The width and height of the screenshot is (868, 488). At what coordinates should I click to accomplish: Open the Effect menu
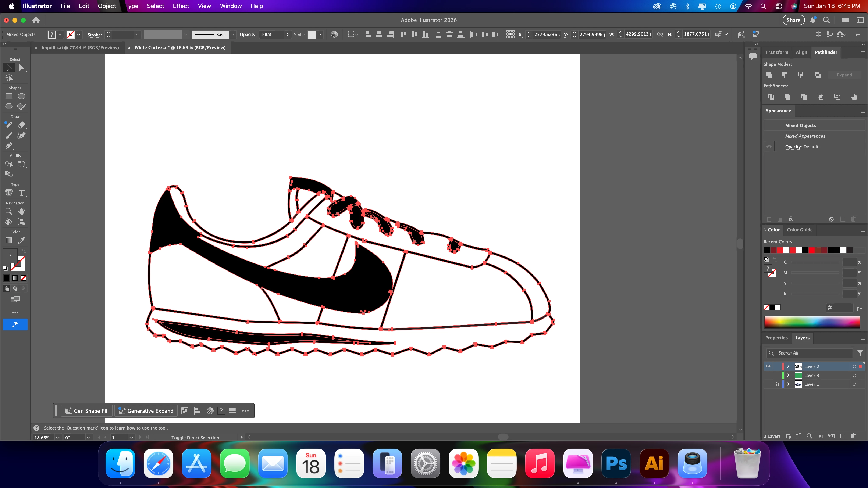pyautogui.click(x=181, y=6)
